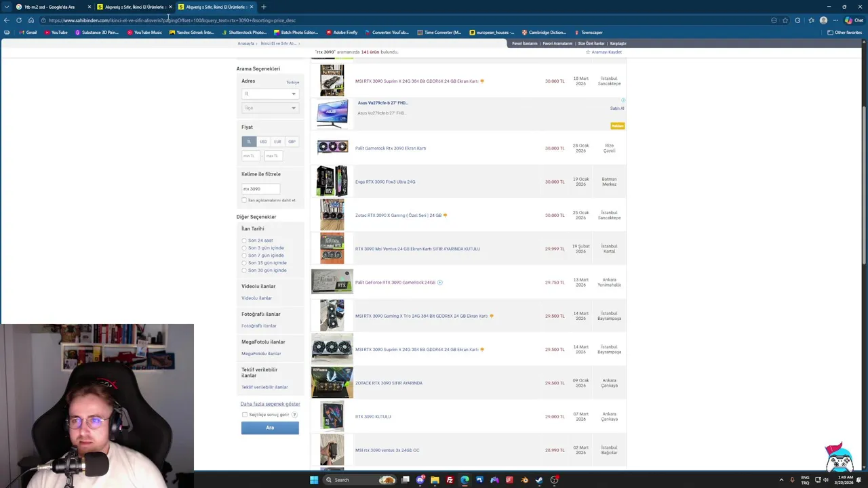Open Blender from the taskbar
The width and height of the screenshot is (868, 488).
pyautogui.click(x=524, y=480)
